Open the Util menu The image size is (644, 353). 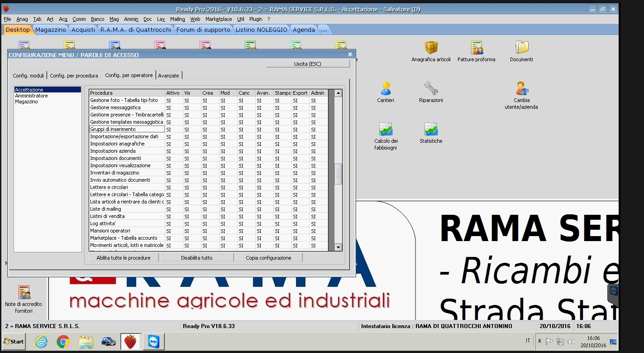(241, 19)
